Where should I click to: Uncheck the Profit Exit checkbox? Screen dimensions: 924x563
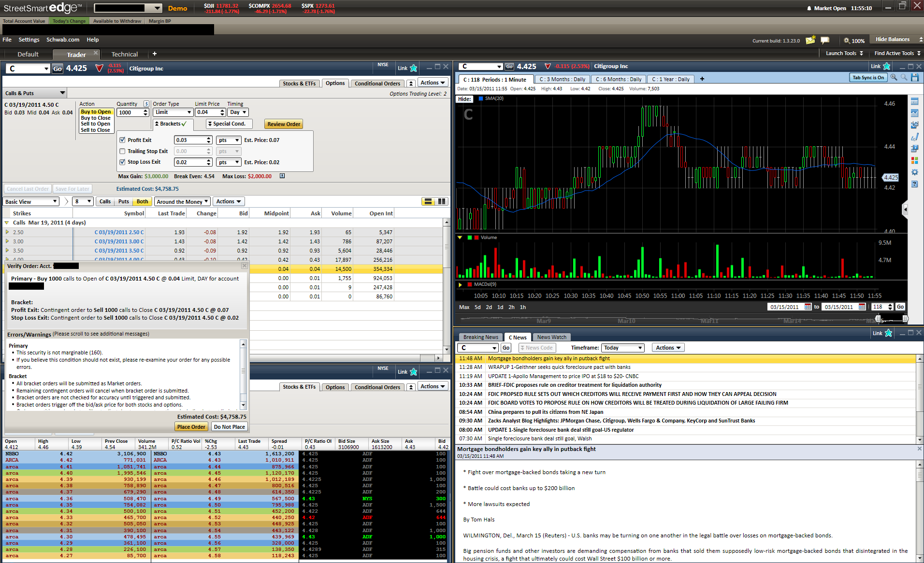point(122,140)
